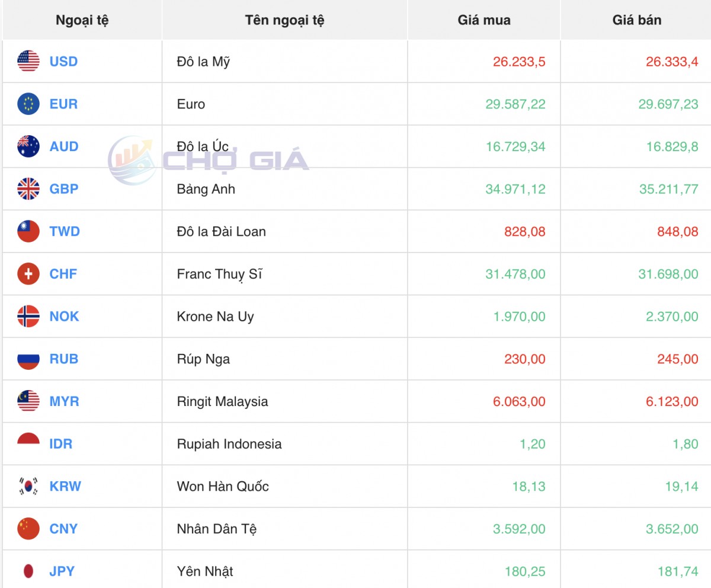This screenshot has height=588, width=711.
Task: Open the EUR currency link
Action: [x=63, y=104]
